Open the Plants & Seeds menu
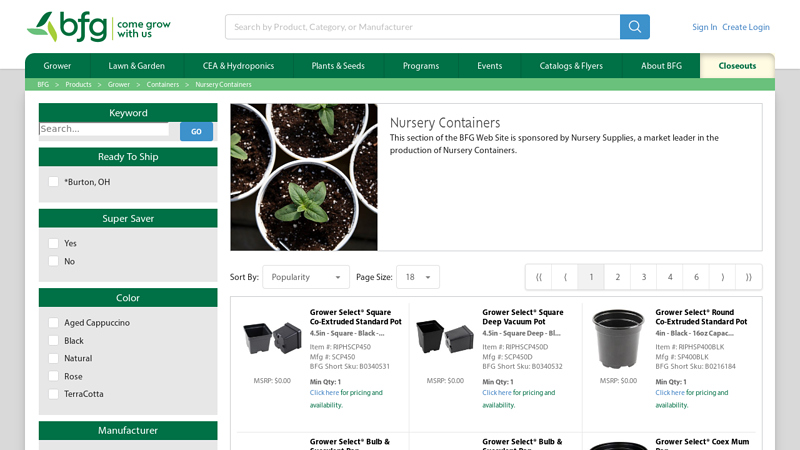Image resolution: width=800 pixels, height=450 pixels. point(338,66)
